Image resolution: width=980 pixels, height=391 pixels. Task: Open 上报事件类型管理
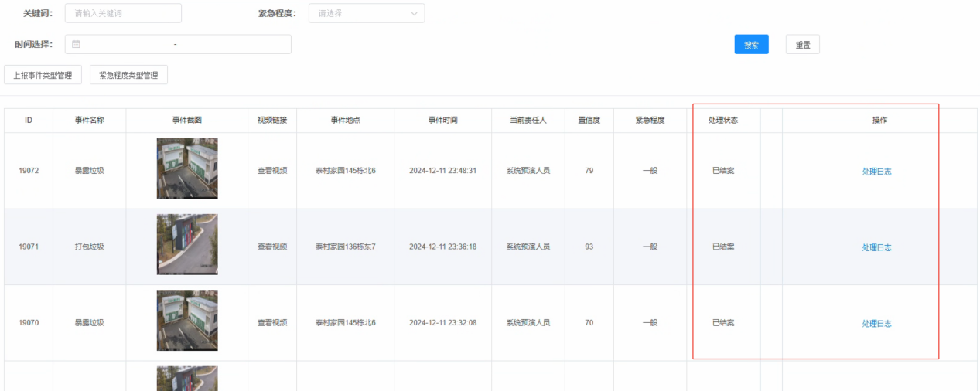(43, 75)
